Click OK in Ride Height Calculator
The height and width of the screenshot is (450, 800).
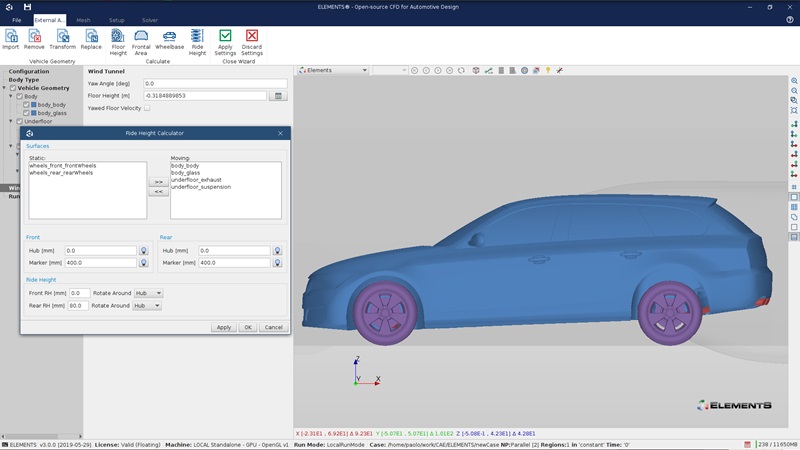click(x=248, y=327)
